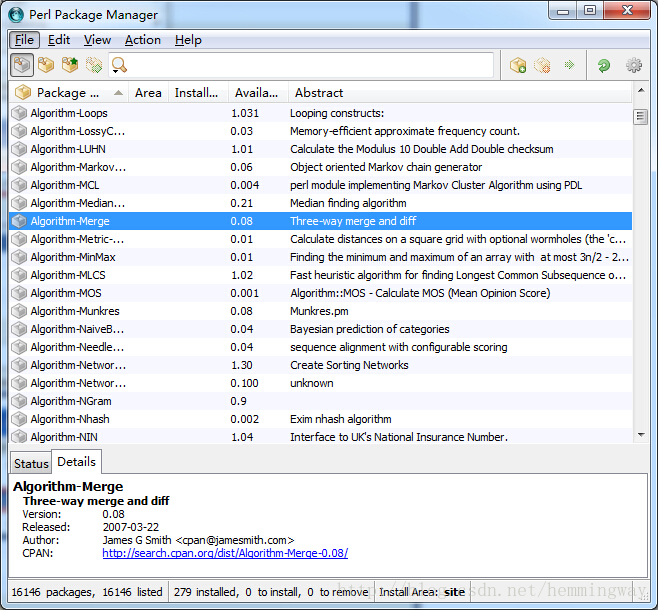Open the View menu

[97, 40]
